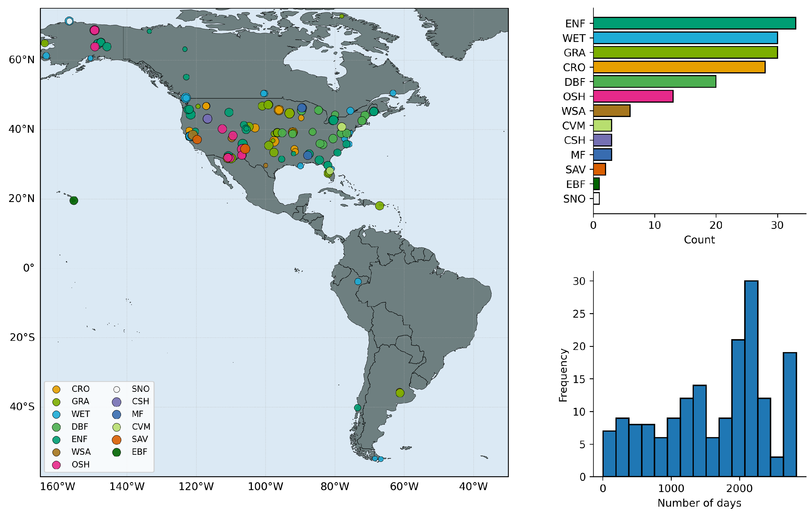Click the ENF bar in count chart

click(694, 23)
